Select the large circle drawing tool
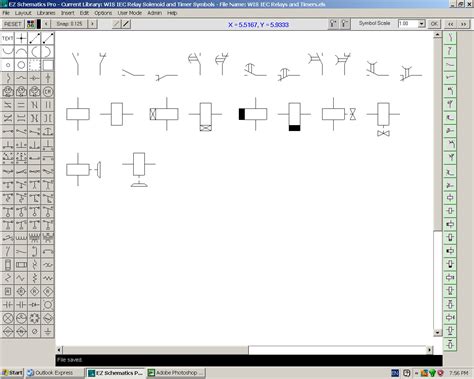Image resolution: width=474 pixels, height=379 pixels. (x=21, y=65)
